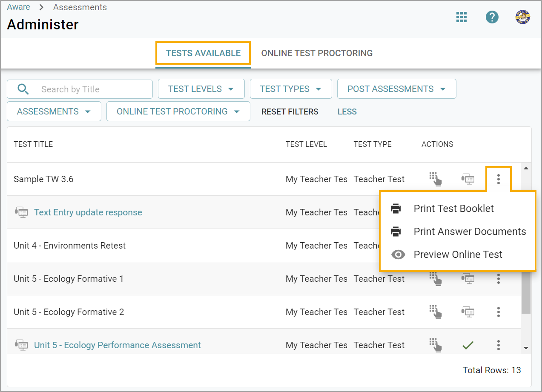The height and width of the screenshot is (392, 542).
Task: Open more options for Ecology Performance Assessment row
Action: click(498, 345)
